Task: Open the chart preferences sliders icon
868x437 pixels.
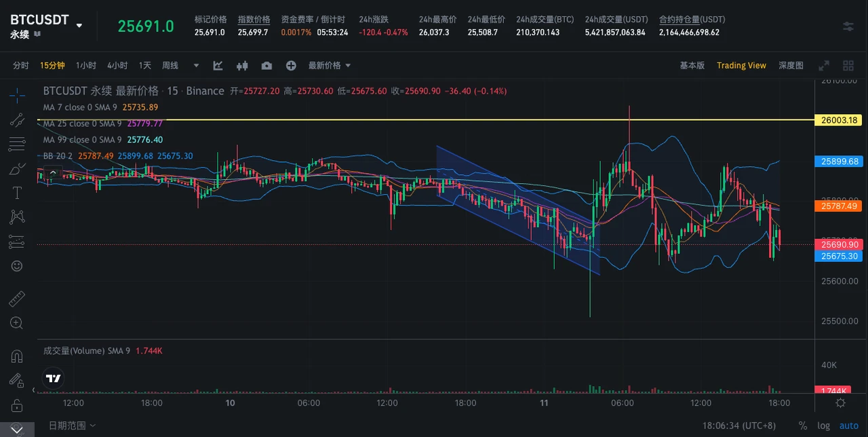Action: pyautogui.click(x=848, y=26)
